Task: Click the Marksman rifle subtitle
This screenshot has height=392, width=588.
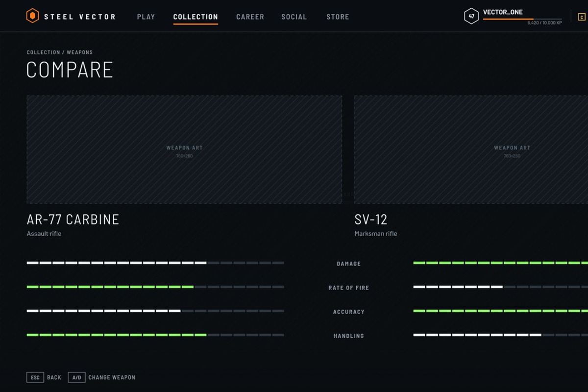Action: point(376,234)
